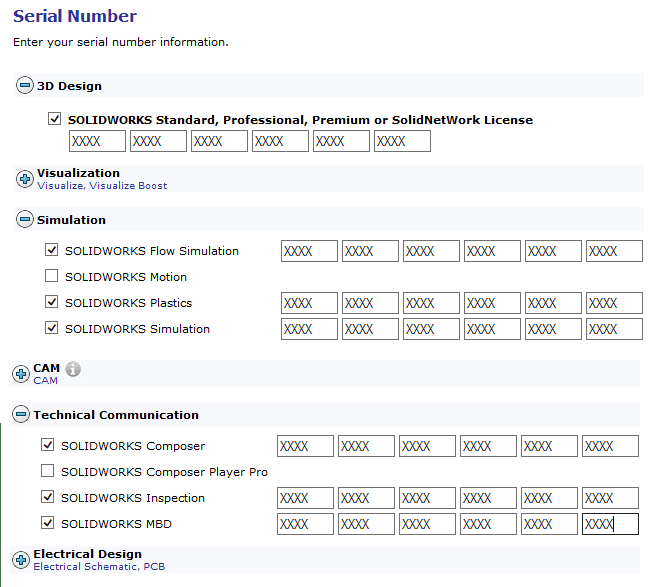
Task: Expand the Visualization section
Action: click(x=25, y=179)
